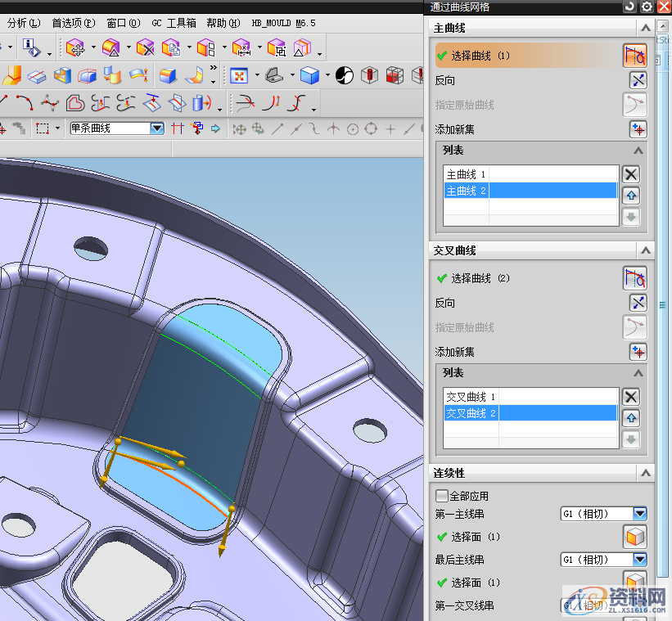The height and width of the screenshot is (621, 672).
Task: Open the 帮助(H) menu
Action: [x=223, y=23]
